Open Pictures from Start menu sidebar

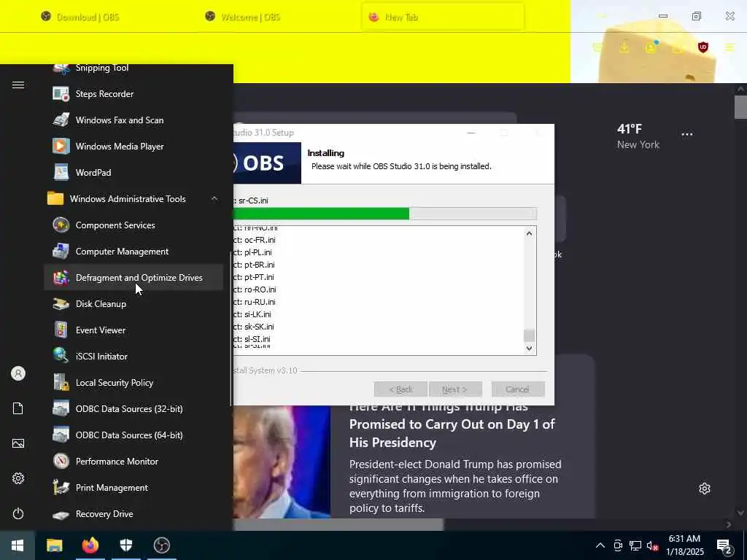[x=18, y=443]
